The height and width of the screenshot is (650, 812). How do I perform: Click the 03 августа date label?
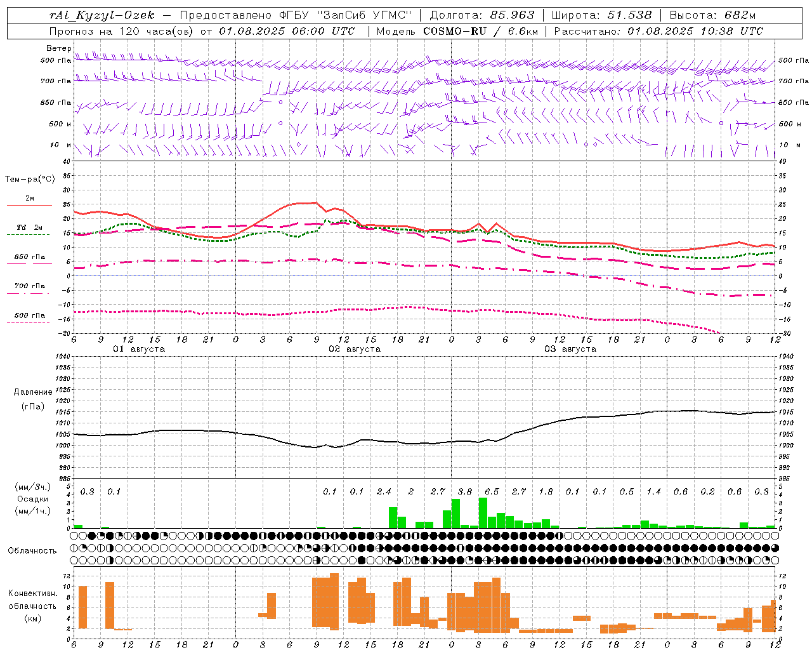tap(570, 349)
